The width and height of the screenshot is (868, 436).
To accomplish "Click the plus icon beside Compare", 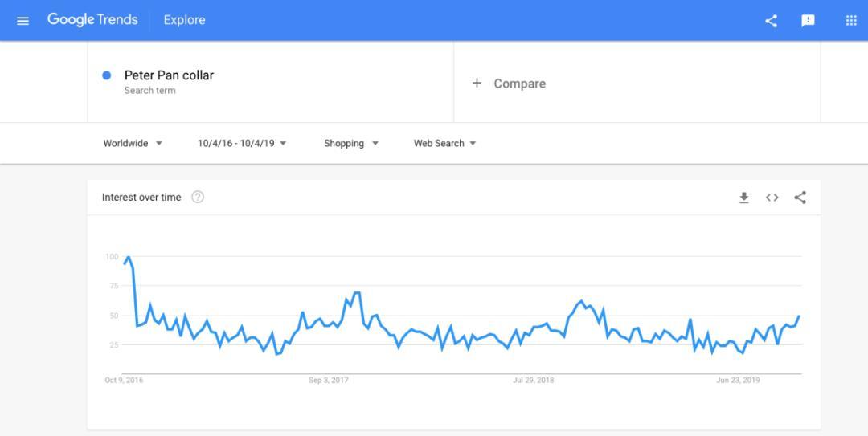I will [x=477, y=83].
